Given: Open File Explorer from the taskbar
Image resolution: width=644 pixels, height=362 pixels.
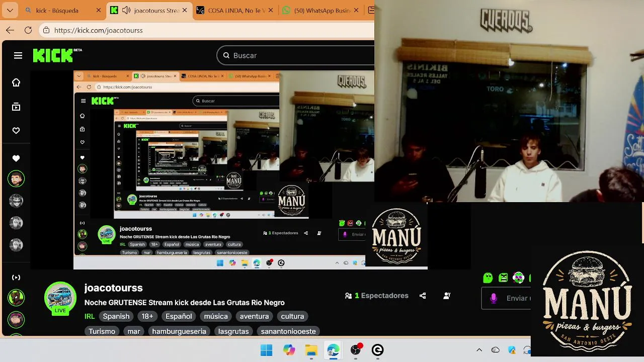Looking at the screenshot, I should click(x=311, y=350).
